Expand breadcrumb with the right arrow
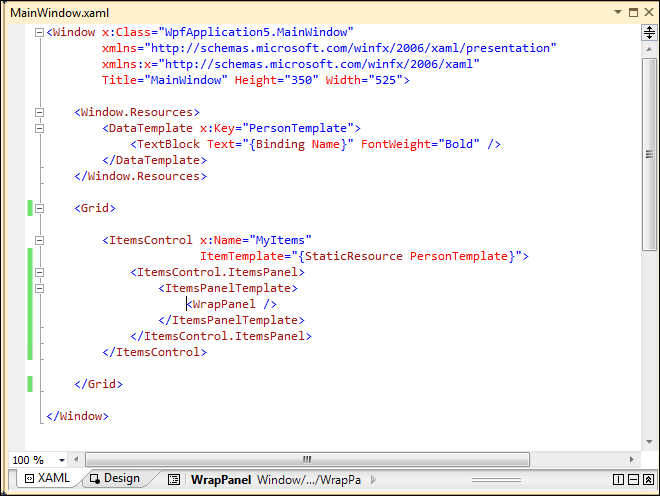 [x=373, y=480]
